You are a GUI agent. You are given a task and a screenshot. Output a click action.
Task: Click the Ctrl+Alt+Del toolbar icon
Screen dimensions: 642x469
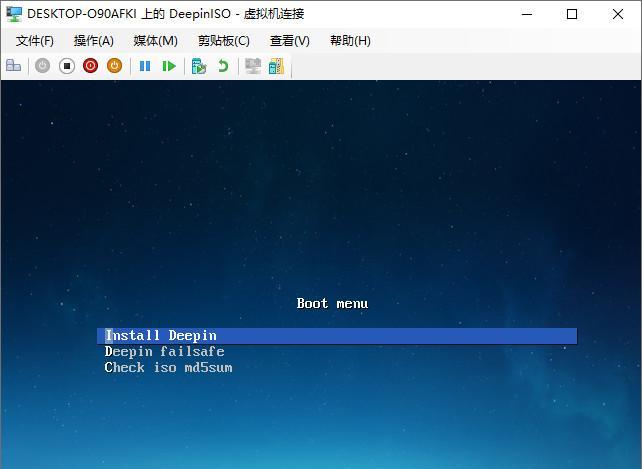coord(14,66)
